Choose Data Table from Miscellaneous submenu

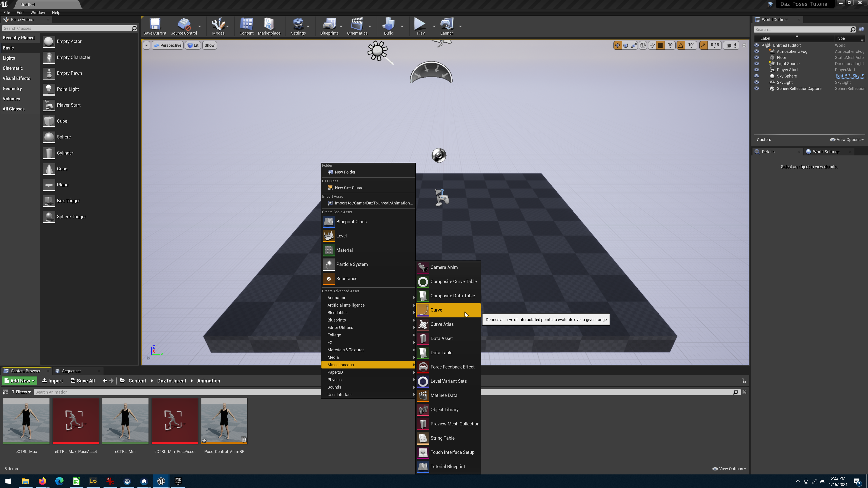[448, 353]
